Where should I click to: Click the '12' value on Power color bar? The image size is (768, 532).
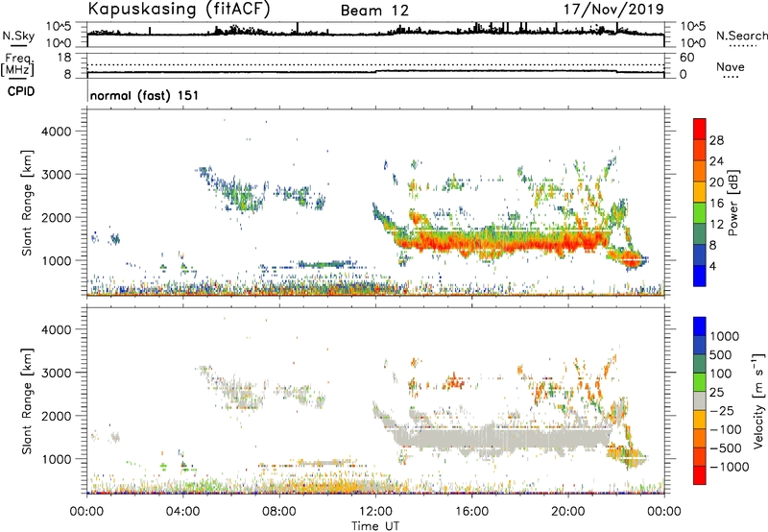tap(716, 225)
